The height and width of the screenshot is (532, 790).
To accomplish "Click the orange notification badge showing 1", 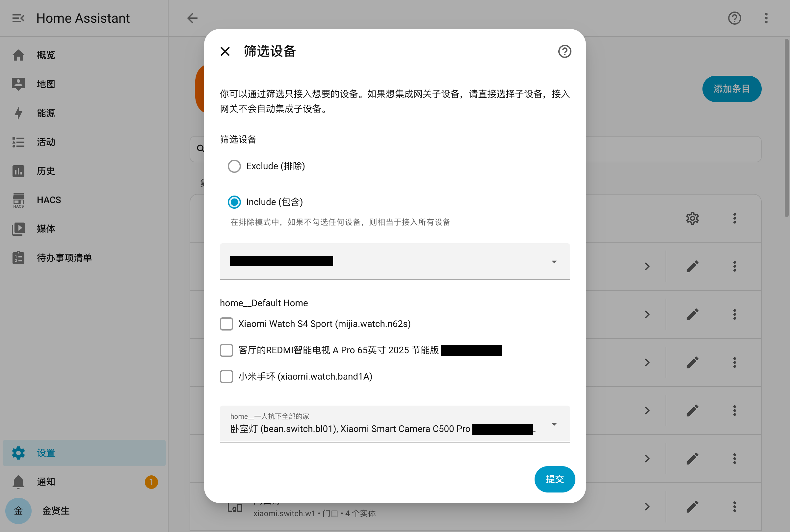I will click(x=151, y=482).
